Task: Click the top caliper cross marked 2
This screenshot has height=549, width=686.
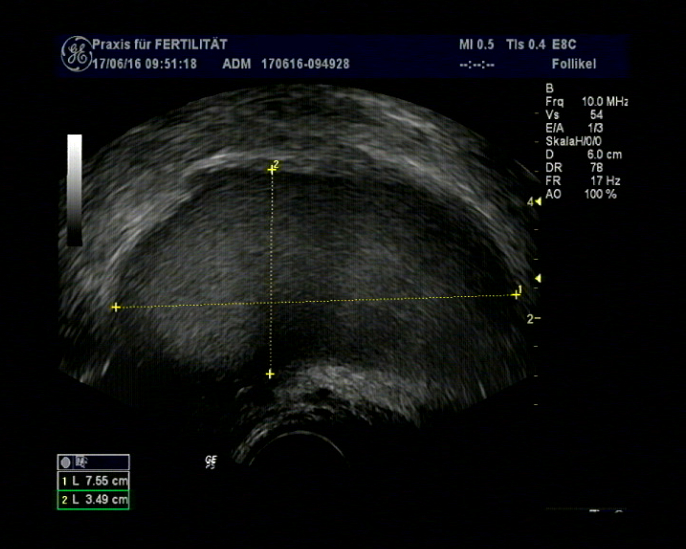Action: click(271, 169)
